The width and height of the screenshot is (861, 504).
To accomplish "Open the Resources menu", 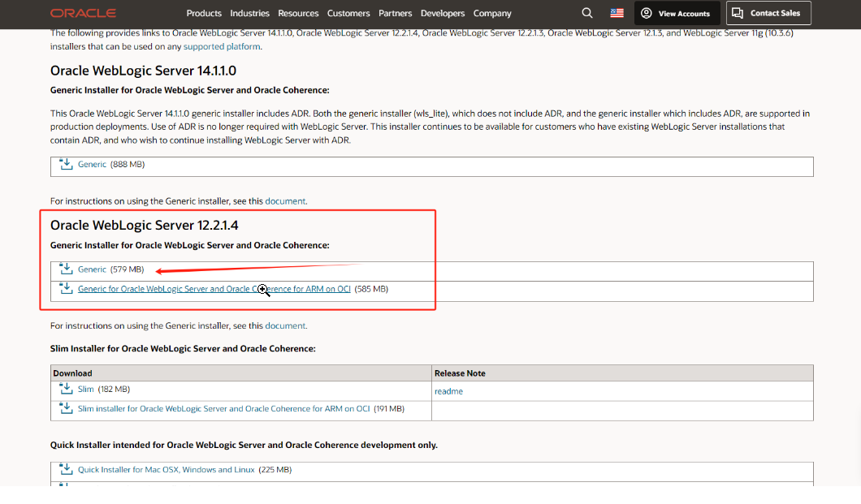I will (298, 13).
